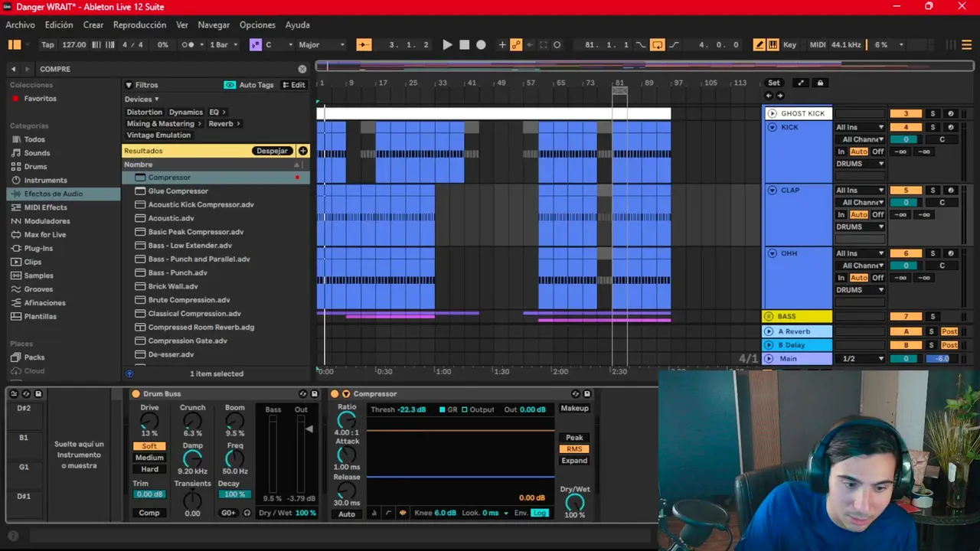Add results to a collection with plus icon

pos(303,151)
